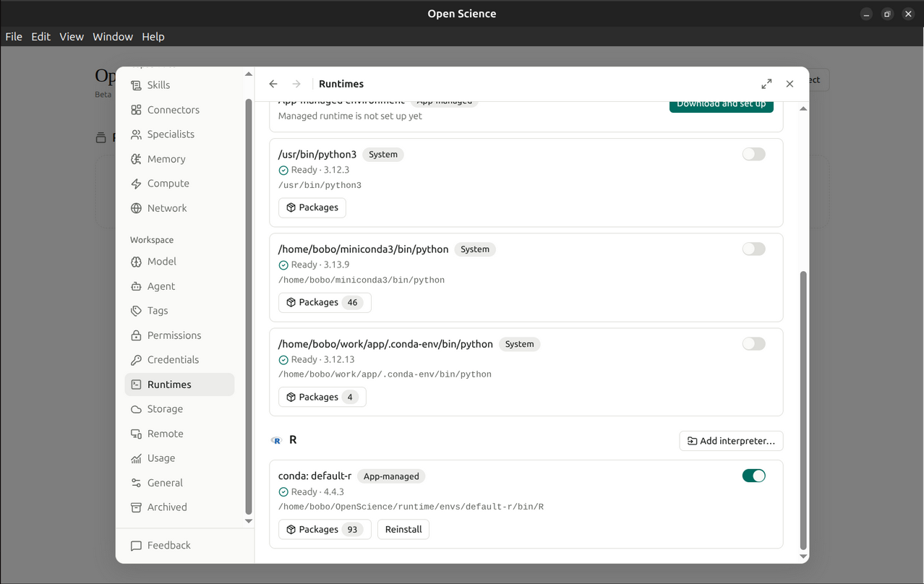Open the Usage settings
This screenshot has height=584, width=924.
tap(179, 458)
